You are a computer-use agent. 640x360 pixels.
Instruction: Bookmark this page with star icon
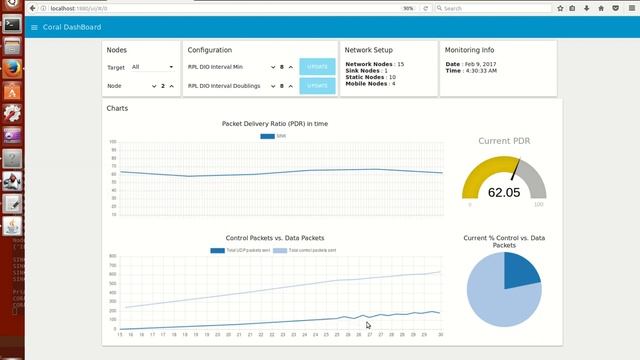tap(560, 8)
